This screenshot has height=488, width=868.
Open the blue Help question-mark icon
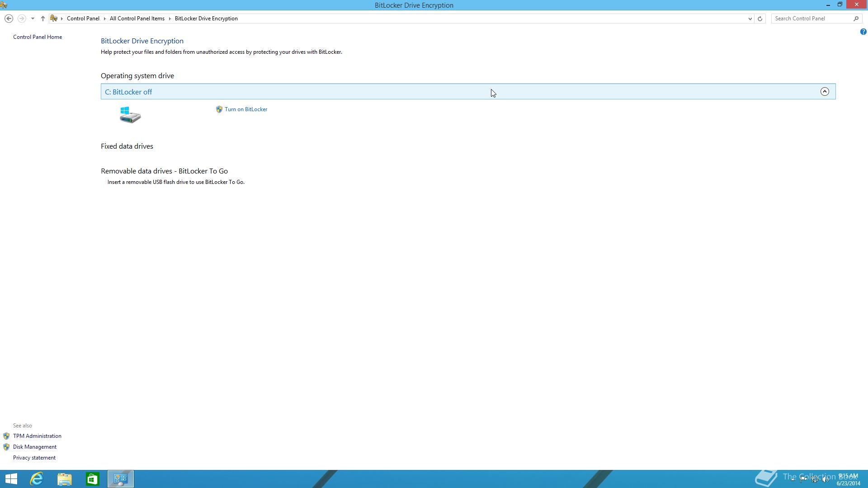[863, 32]
